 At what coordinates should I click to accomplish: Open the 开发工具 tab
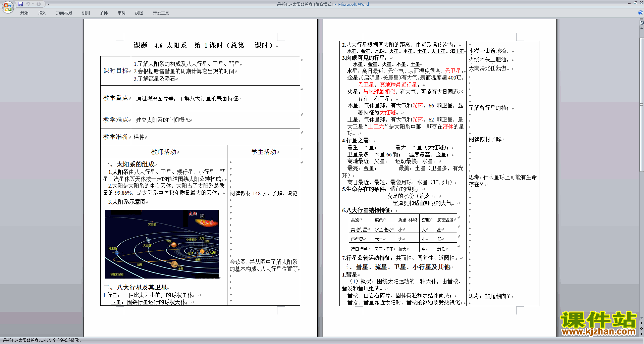click(x=161, y=13)
